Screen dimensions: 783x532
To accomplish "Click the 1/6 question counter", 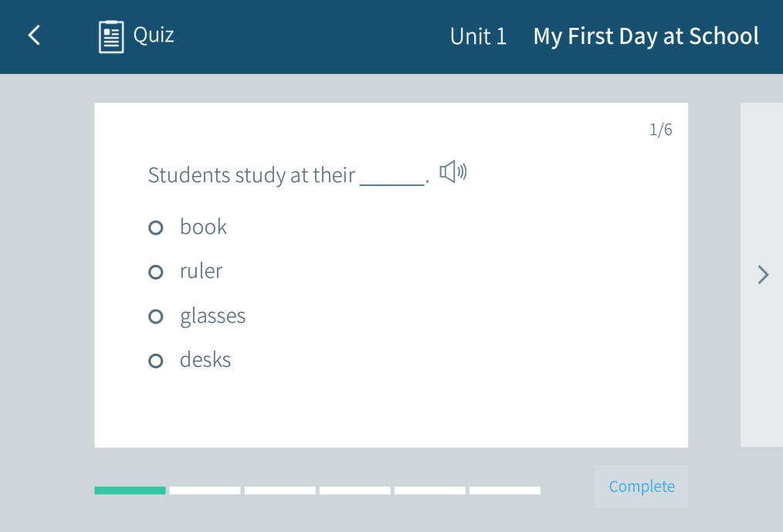I will [660, 130].
